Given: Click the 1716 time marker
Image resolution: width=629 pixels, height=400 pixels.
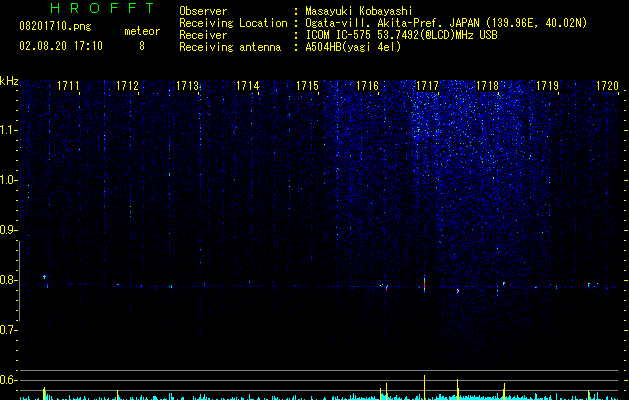Looking at the screenshot, I should point(367,86).
